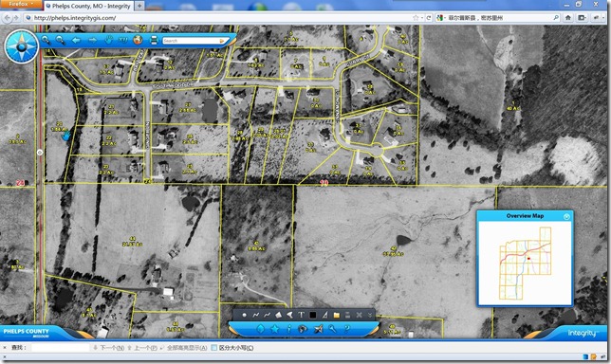
Task: Click the 40 Ac parcel label
Action: tap(512, 108)
